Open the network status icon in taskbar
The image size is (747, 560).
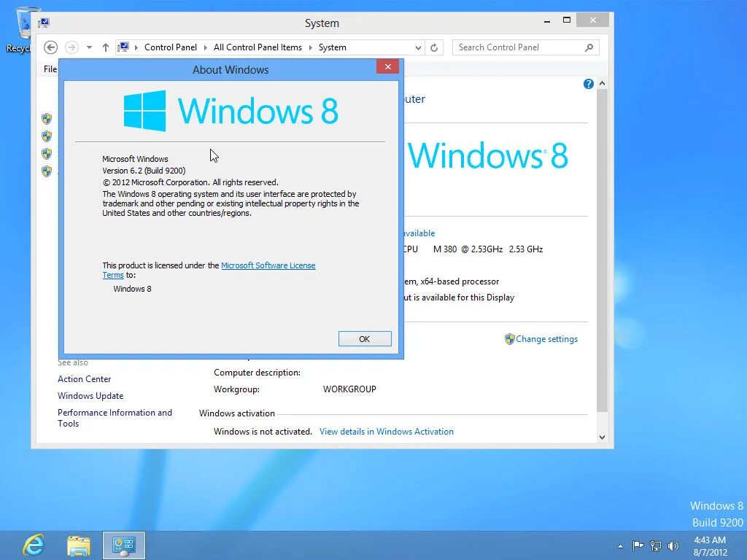(655, 545)
